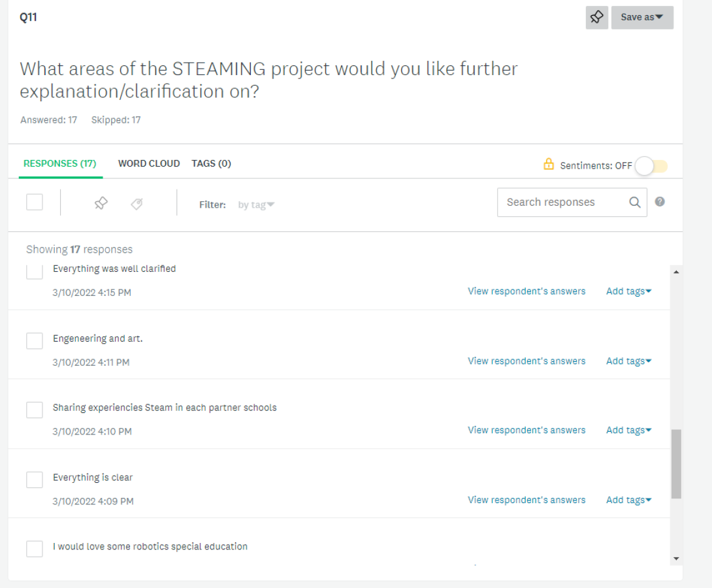Check the select-all responses checkbox
The width and height of the screenshot is (712, 588).
[x=35, y=202]
